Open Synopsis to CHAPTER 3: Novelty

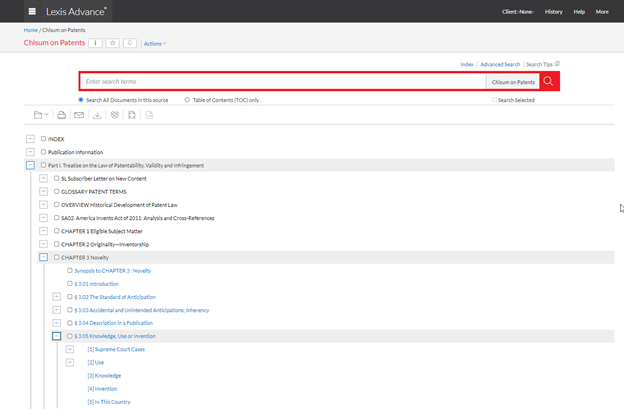113,271
